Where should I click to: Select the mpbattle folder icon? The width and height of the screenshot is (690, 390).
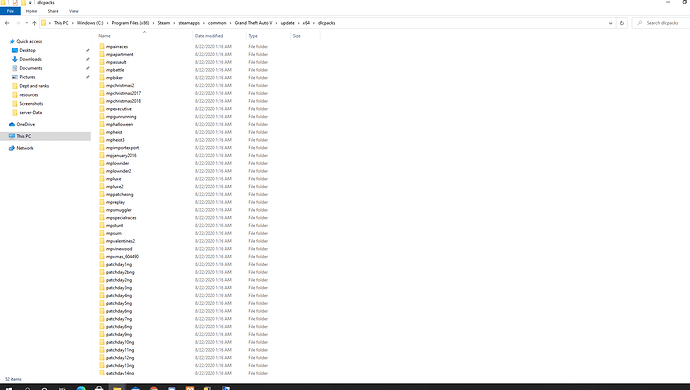tap(102, 70)
